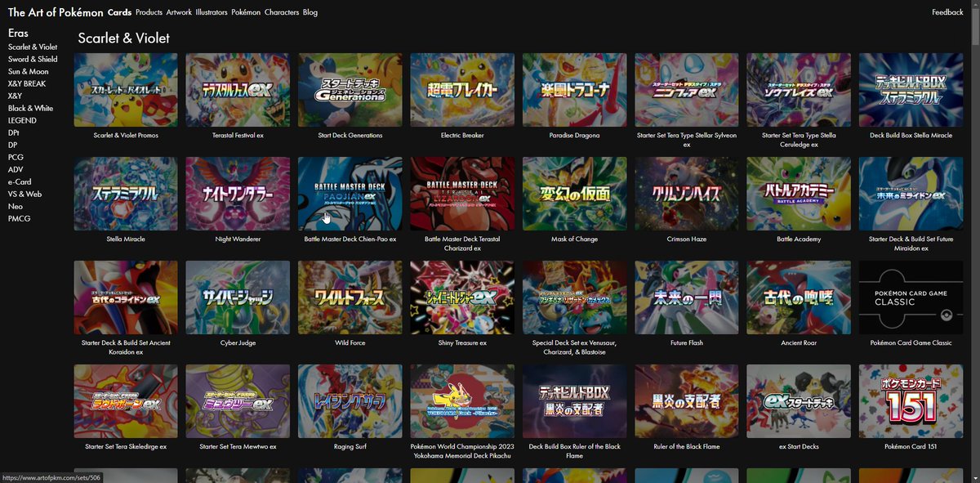
Task: Open Cyber Judge set thumbnail
Action: click(238, 297)
